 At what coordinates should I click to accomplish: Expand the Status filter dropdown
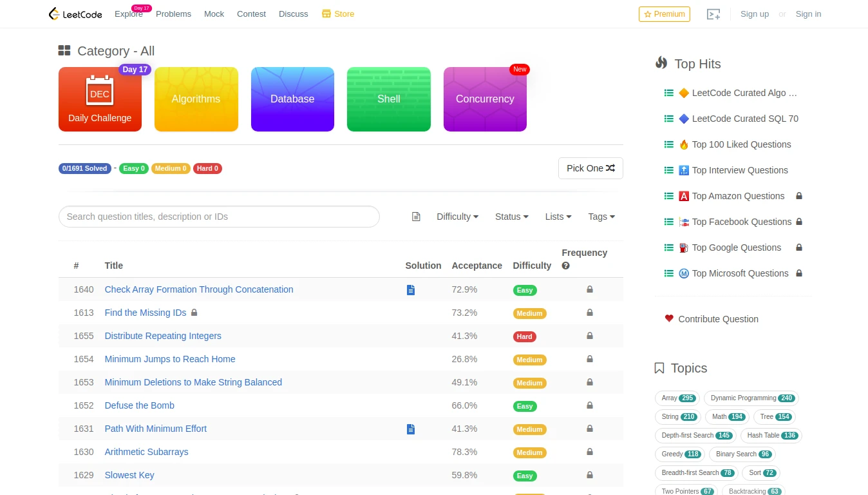[x=512, y=217]
